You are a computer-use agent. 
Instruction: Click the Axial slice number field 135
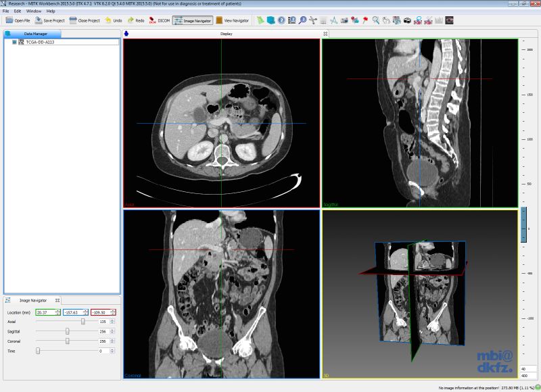(x=104, y=321)
